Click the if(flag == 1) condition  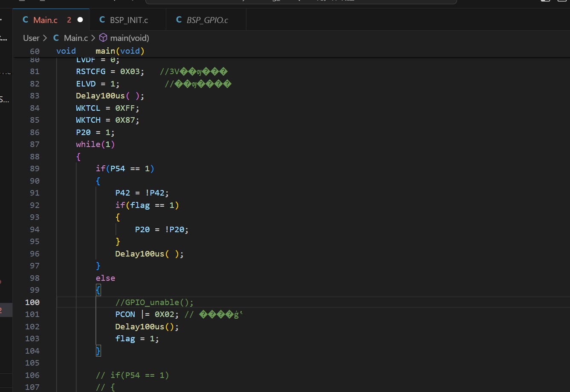coord(147,205)
